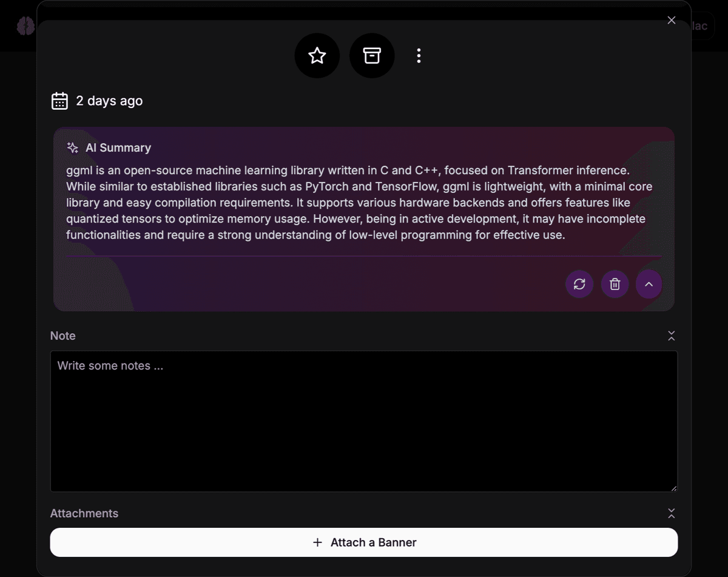
Task: Star this item as favorite
Action: pos(317,56)
